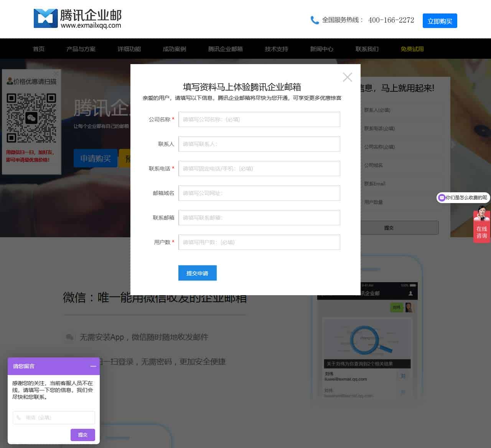Click 用户数量 field in background form
This screenshot has width=491, height=448.
point(399,202)
